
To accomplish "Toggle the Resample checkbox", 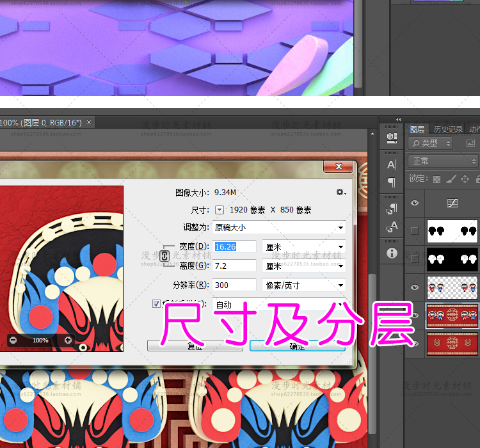I will (x=157, y=304).
